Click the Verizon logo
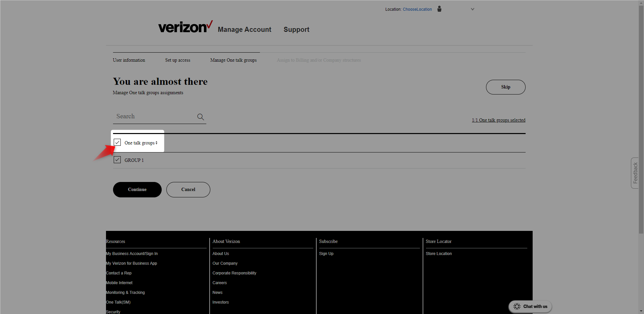This screenshot has height=314, width=644. (x=185, y=26)
